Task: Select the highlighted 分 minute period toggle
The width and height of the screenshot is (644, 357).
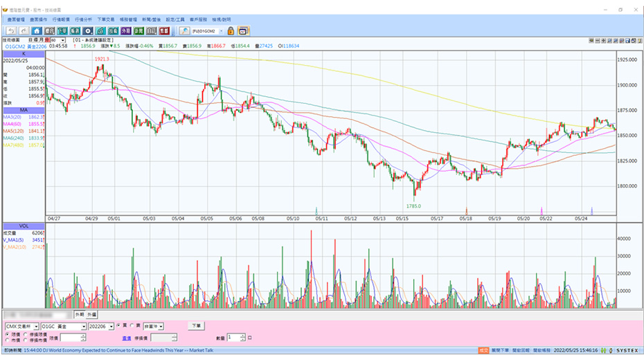Action: (x=47, y=40)
